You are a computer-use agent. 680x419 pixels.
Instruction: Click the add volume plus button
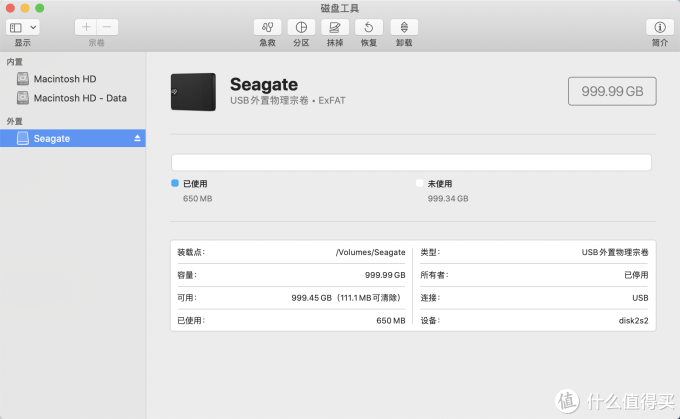(x=86, y=27)
